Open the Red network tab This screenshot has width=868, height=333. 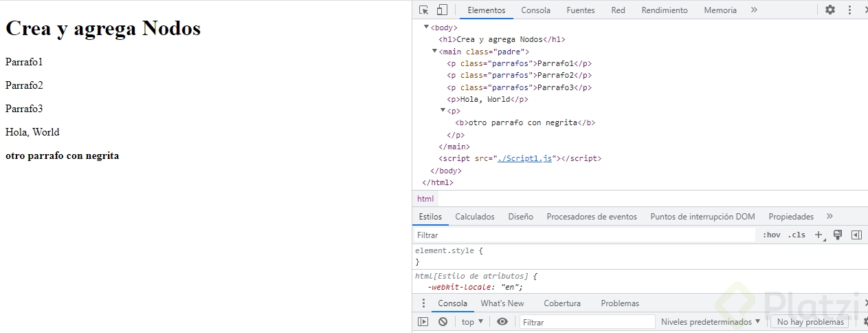pos(619,10)
